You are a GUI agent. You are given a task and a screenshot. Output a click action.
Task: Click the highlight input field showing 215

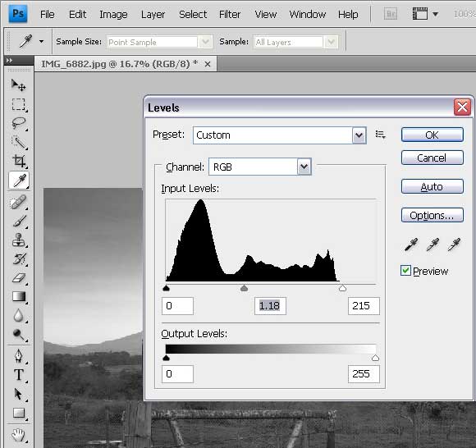tap(364, 306)
